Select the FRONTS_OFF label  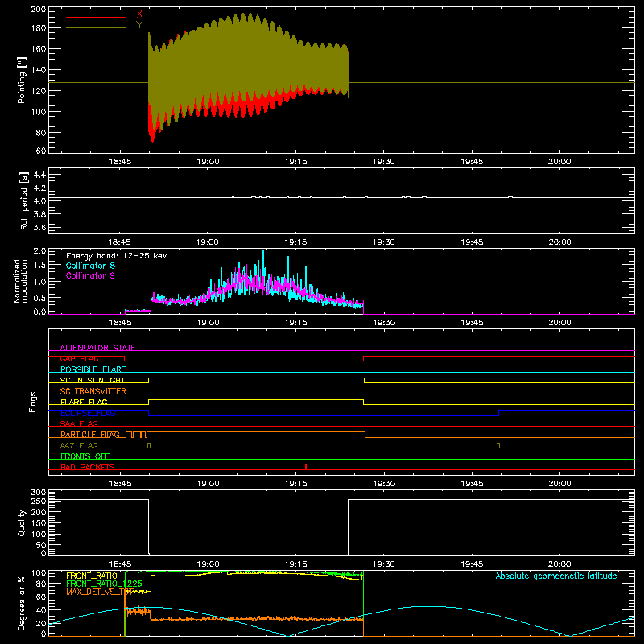(x=85, y=456)
